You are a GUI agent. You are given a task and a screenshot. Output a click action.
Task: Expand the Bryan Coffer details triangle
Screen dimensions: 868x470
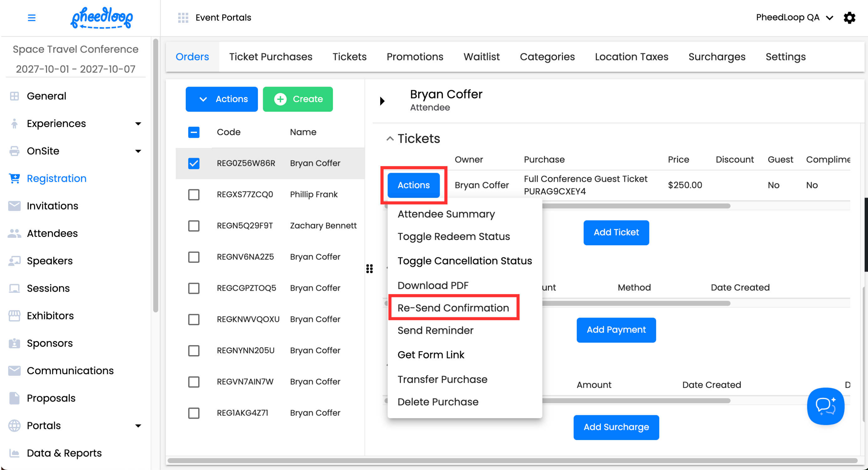(x=382, y=101)
